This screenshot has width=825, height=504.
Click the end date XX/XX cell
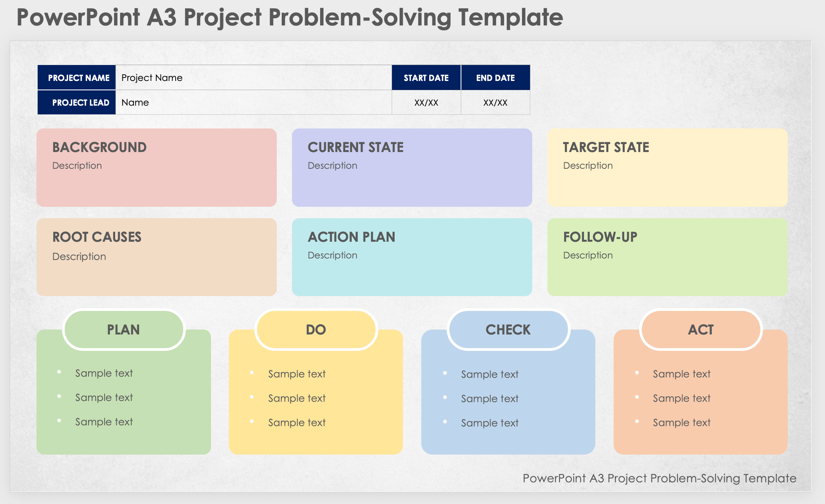point(495,103)
